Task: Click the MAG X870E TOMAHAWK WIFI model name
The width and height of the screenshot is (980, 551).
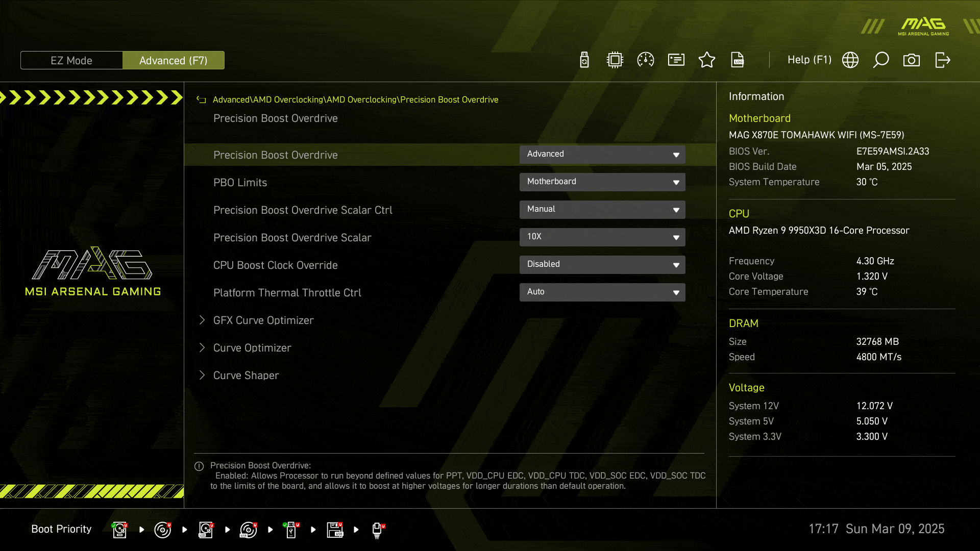Action: (817, 135)
